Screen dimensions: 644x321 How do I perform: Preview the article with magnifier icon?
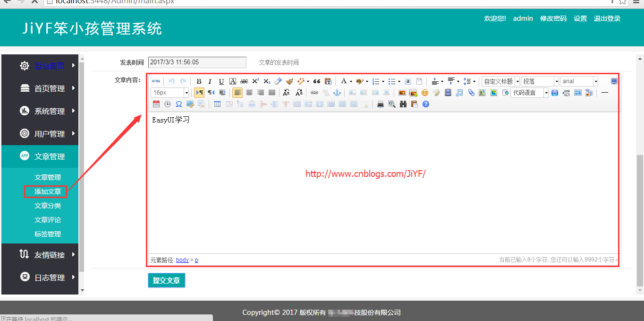(x=392, y=104)
